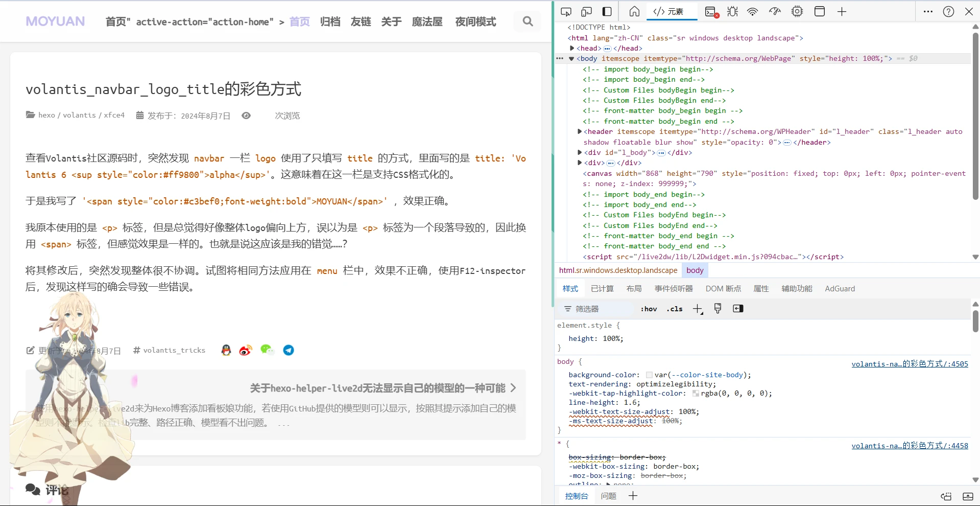The image size is (980, 506).
Task: Open DevTools help question-mark icon
Action: [x=948, y=12]
